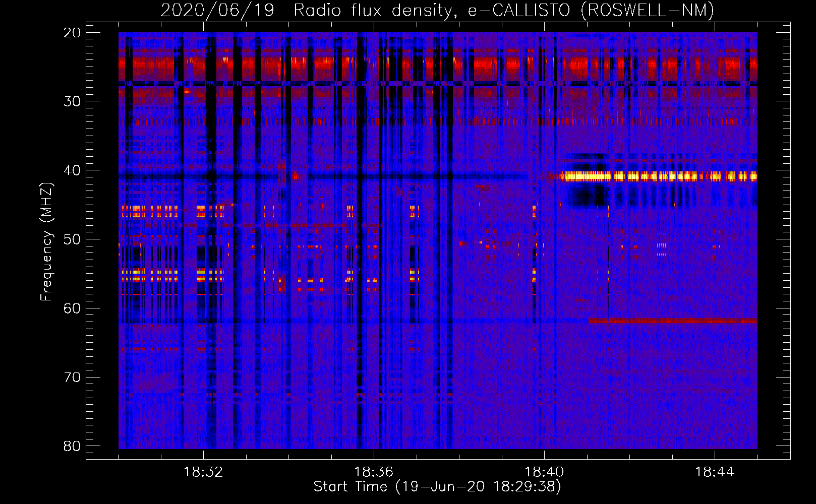Click the 'Start Time (19-Jun-20 18:29:38)' x-axis label
Viewport: 816px width, 504px height.
(x=437, y=487)
